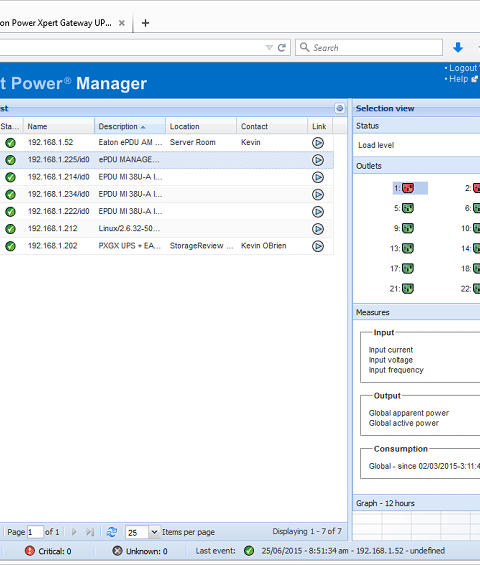The width and height of the screenshot is (480, 565).
Task: Click in the browser Search field
Action: click(x=369, y=48)
